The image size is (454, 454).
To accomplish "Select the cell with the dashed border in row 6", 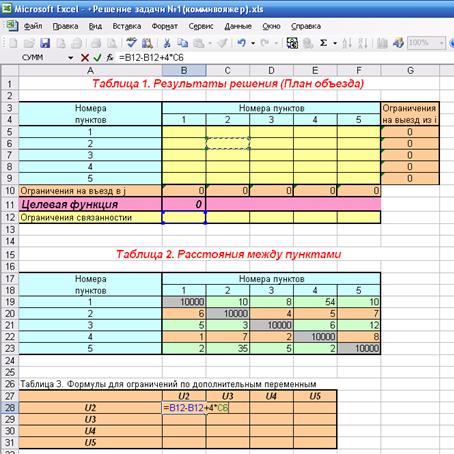I will click(x=228, y=143).
